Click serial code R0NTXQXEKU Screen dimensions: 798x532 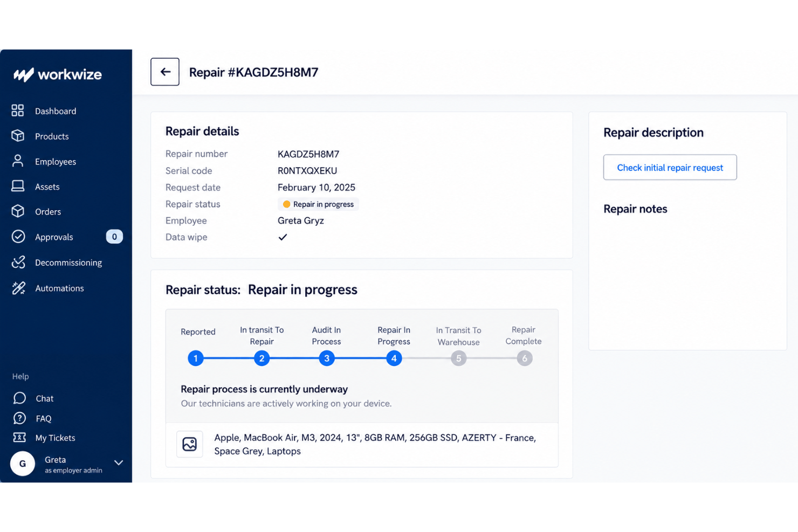[x=307, y=171]
